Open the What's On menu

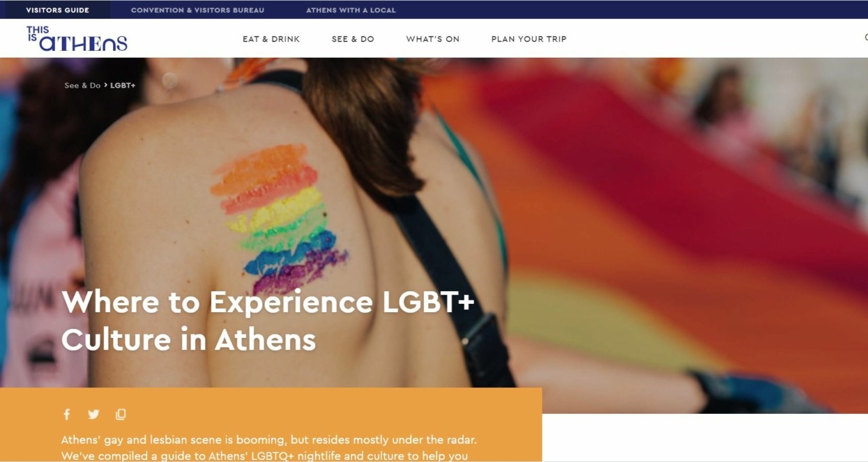(x=433, y=39)
